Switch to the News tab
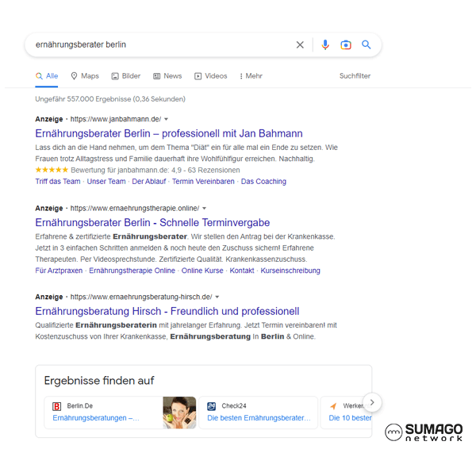The height and width of the screenshot is (476, 476). (167, 76)
